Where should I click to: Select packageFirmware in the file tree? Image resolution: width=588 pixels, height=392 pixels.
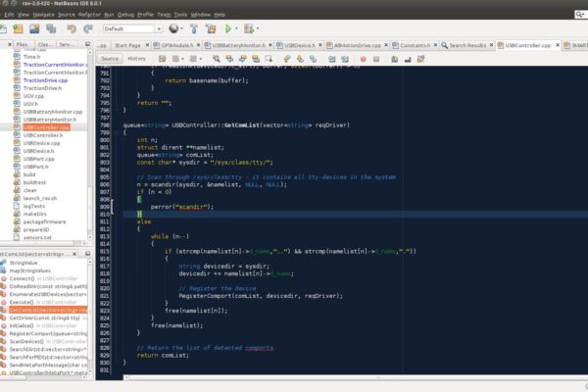point(44,221)
